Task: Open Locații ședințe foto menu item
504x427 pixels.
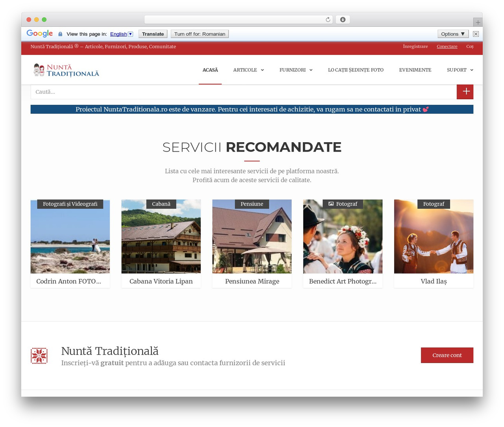Action: coord(356,70)
